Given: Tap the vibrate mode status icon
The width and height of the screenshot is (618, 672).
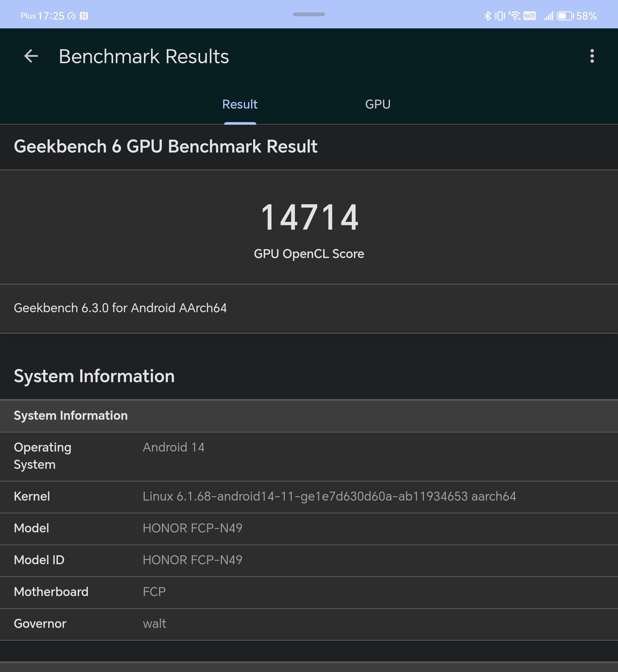Looking at the screenshot, I should tap(500, 16).
